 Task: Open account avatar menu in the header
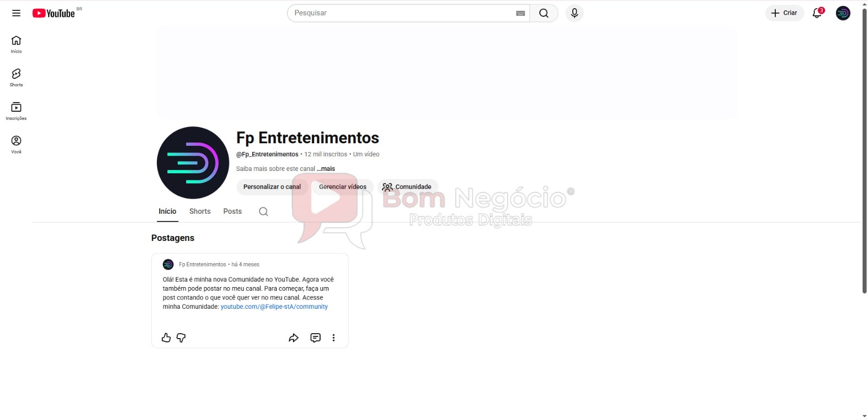point(843,13)
